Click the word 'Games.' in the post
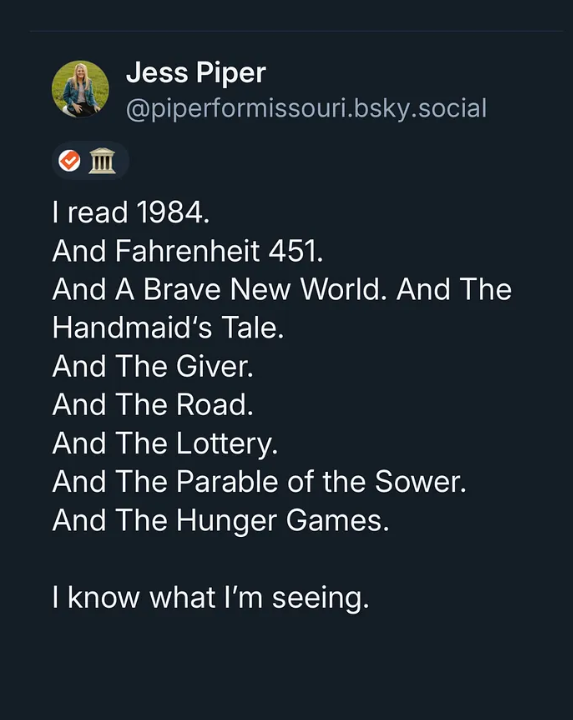573x720 pixels. 337,521
